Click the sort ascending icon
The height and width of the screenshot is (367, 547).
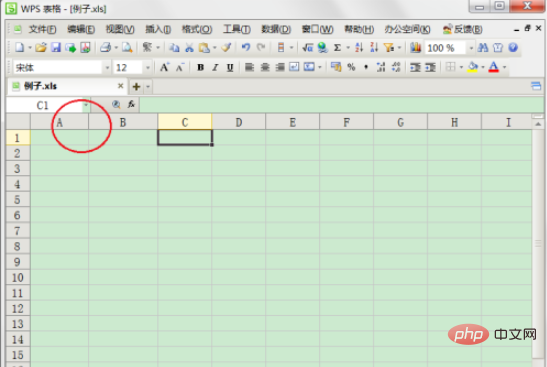pos(359,47)
